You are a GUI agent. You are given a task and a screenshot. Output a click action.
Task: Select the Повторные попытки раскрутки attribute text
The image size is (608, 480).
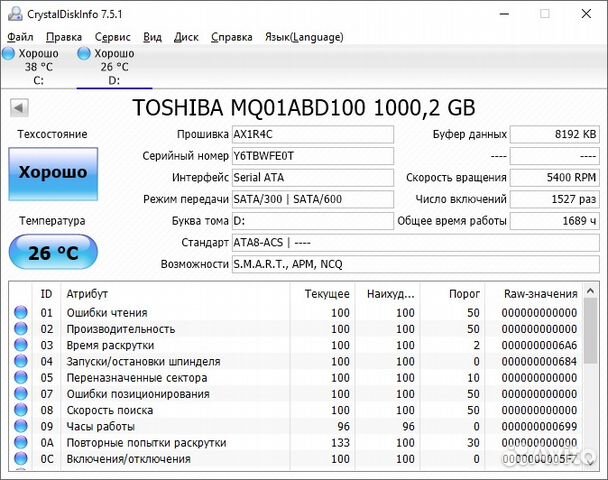(x=147, y=443)
